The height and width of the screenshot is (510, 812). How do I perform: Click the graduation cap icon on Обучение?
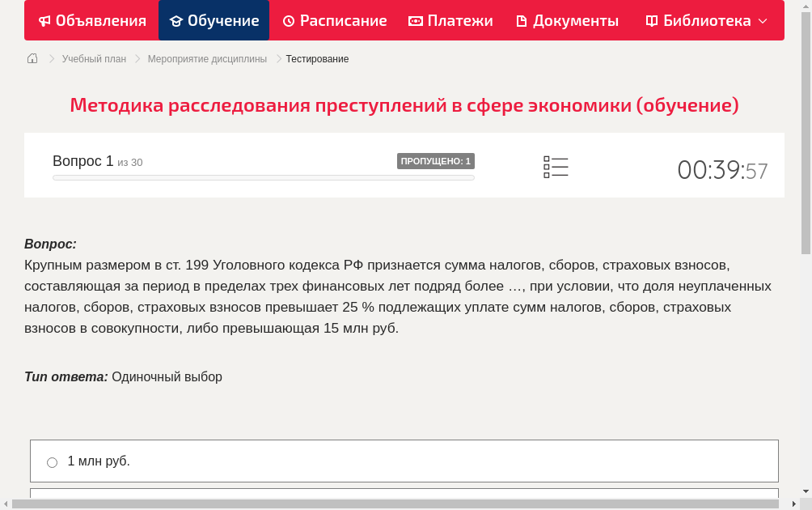point(177,20)
